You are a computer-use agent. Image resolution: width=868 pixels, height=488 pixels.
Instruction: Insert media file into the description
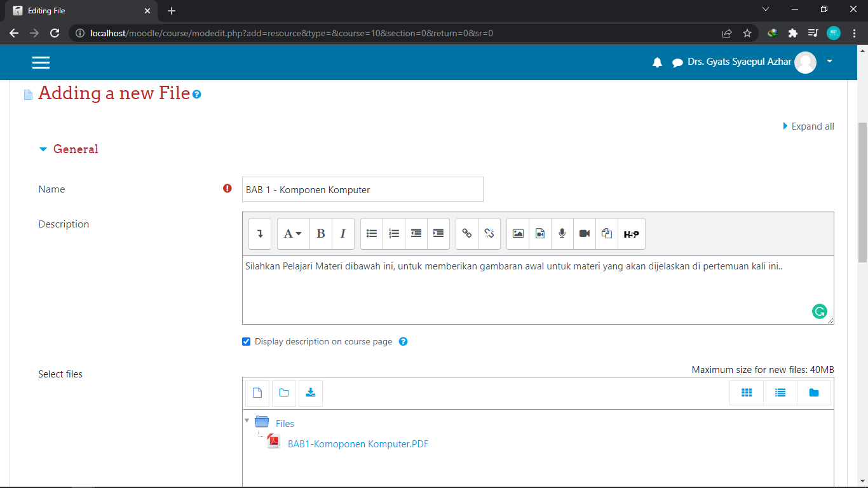(540, 234)
